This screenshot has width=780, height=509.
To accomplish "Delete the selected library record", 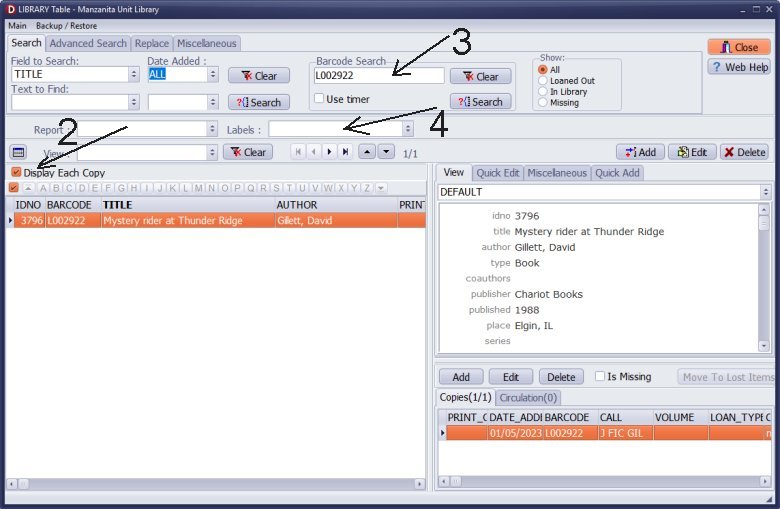I will pos(745,152).
